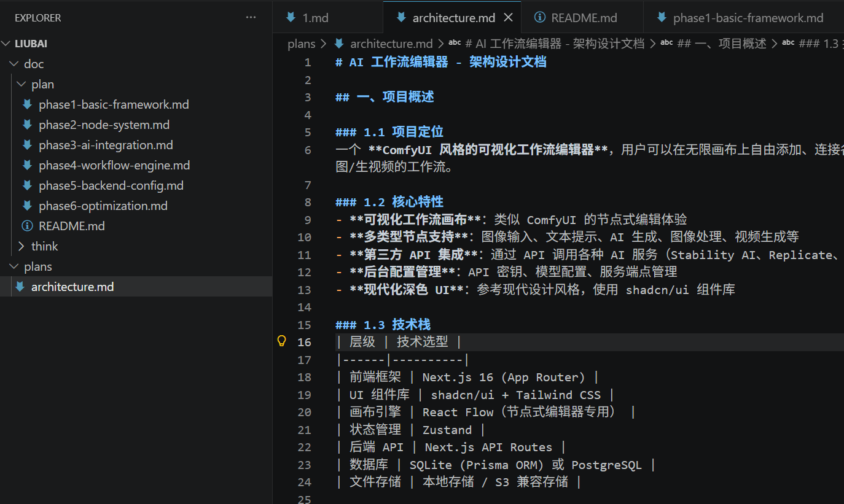Open Explorer more actions ellipsis menu

251,18
